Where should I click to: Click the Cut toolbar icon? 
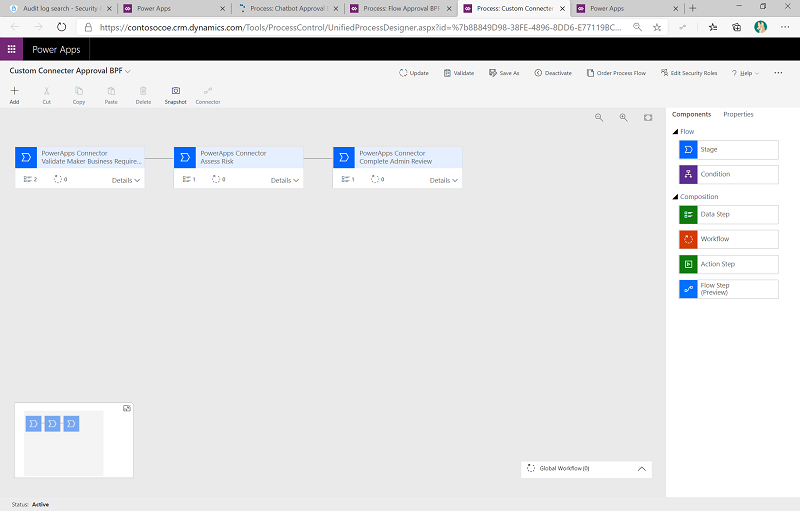tap(46, 95)
